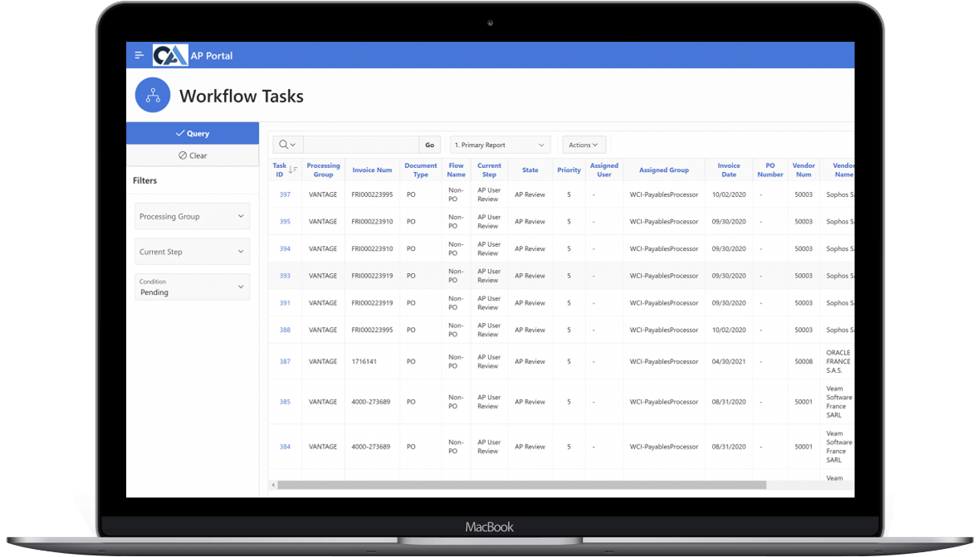980x557 pixels.
Task: Click the Invoice Num column header
Action: (x=372, y=170)
